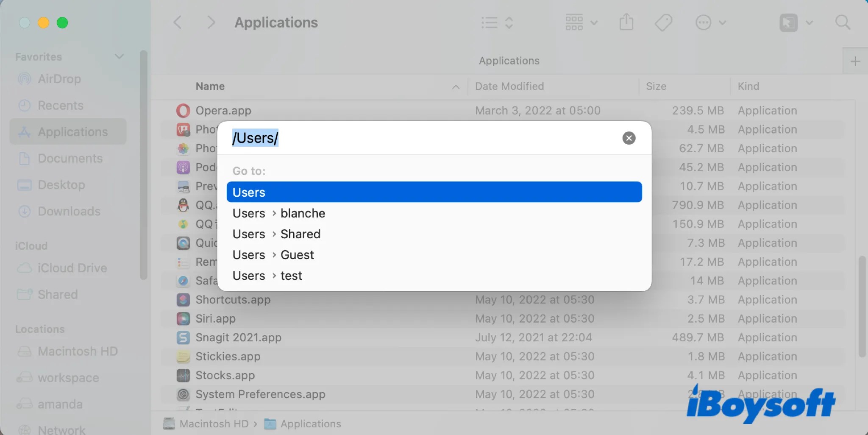Sort the list by Date Modified
The width and height of the screenshot is (868, 435).
pyautogui.click(x=553, y=86)
